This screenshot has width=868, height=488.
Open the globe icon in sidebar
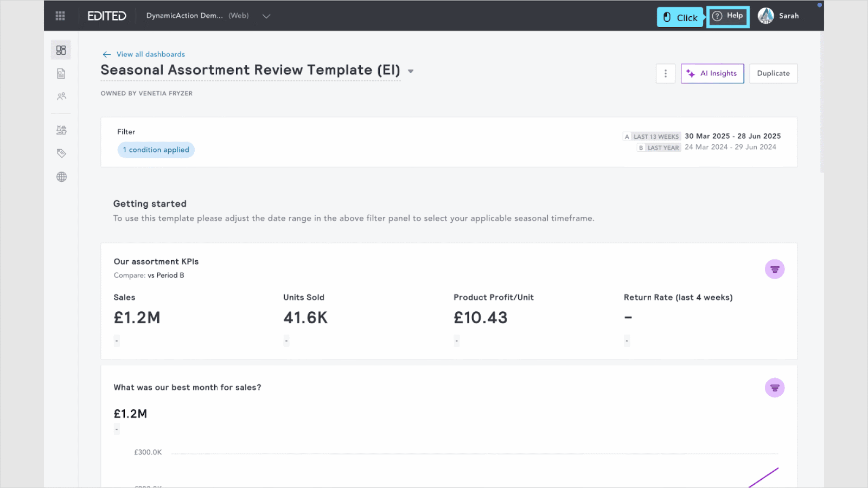pos(61,177)
